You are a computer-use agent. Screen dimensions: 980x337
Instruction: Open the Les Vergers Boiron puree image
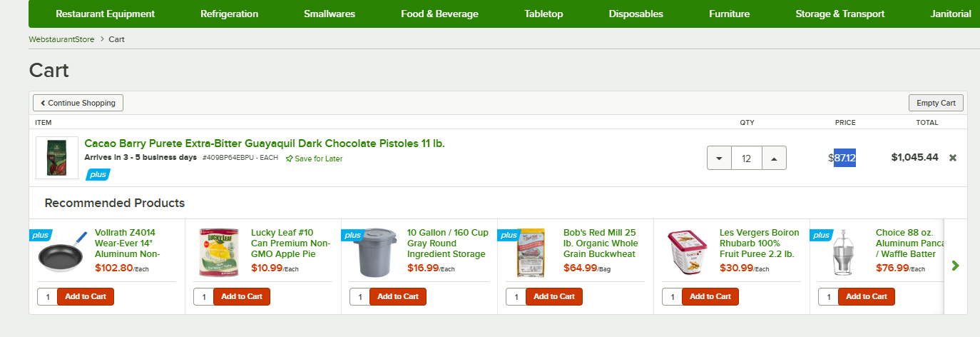(688, 253)
